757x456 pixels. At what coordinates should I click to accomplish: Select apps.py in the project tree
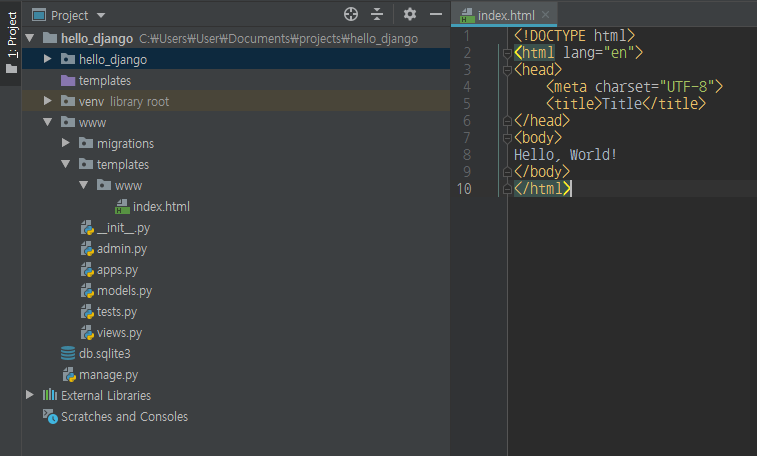pos(117,270)
